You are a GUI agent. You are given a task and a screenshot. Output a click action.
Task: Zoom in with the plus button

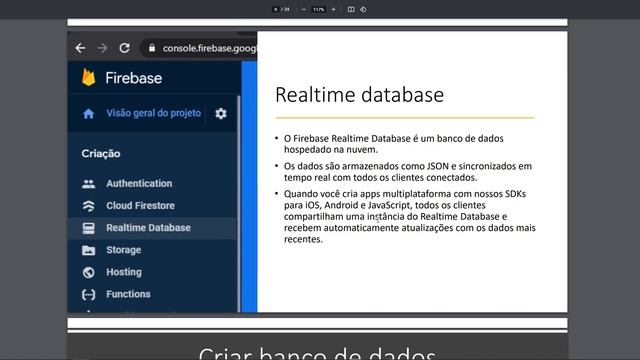[333, 9]
